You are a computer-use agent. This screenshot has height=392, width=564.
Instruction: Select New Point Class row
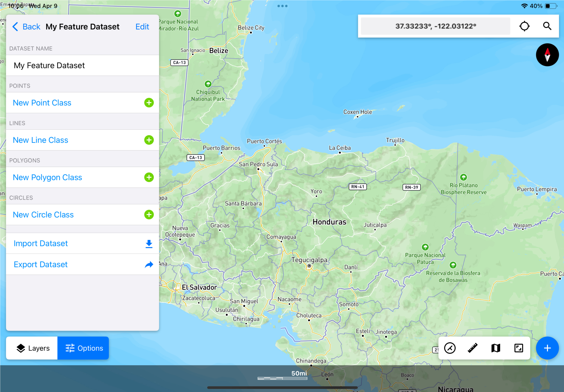[x=82, y=103]
